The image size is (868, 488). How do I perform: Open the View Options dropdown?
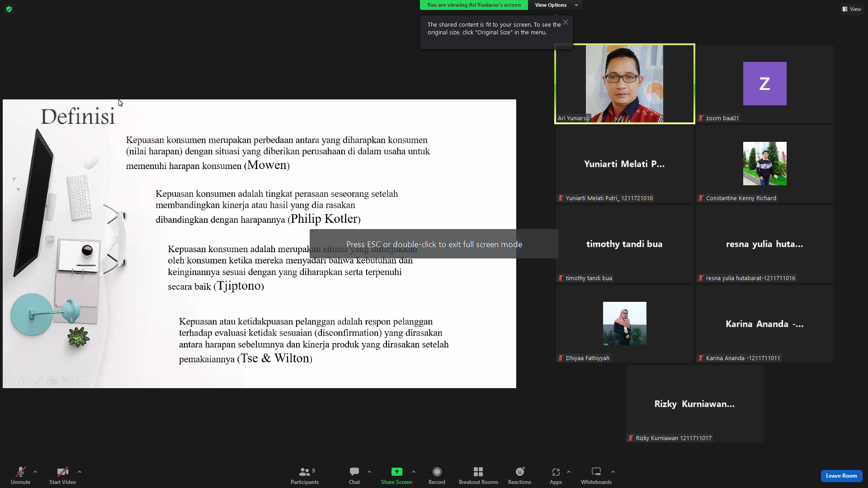pyautogui.click(x=555, y=5)
